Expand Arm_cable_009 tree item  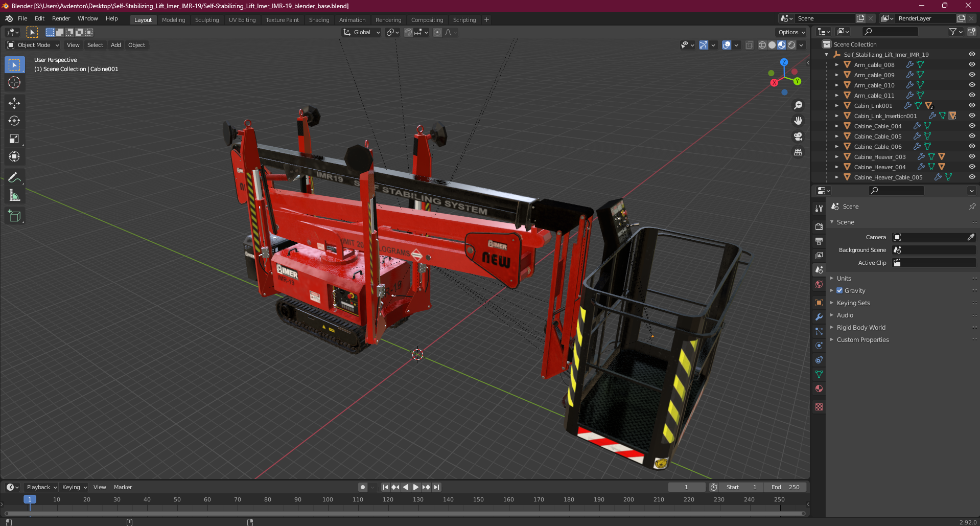836,75
